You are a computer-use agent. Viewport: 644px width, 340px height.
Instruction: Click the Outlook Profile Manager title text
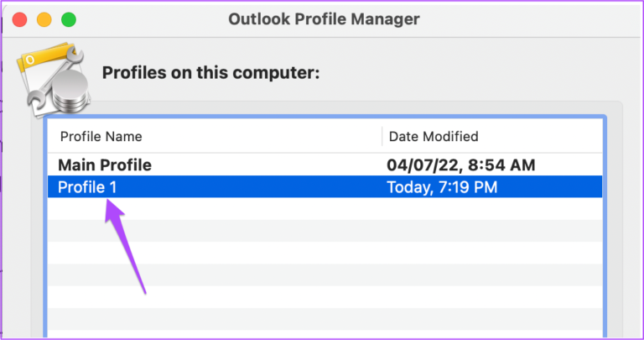click(324, 19)
